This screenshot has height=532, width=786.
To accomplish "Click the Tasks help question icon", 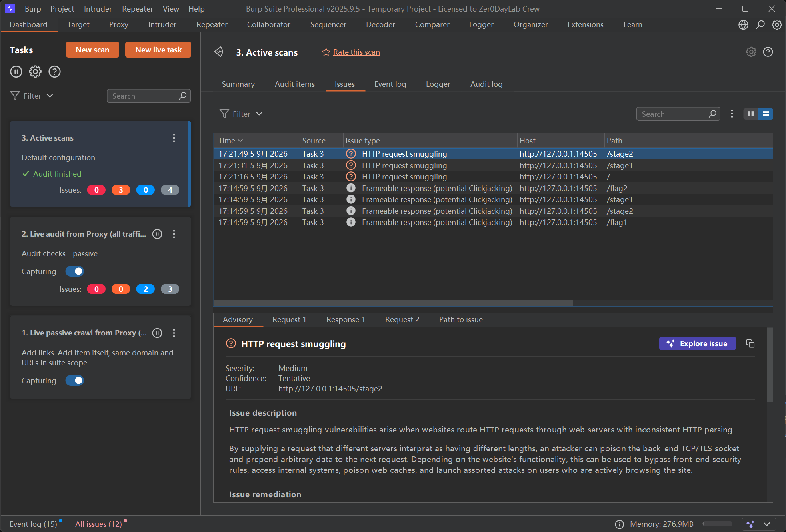I will (54, 72).
